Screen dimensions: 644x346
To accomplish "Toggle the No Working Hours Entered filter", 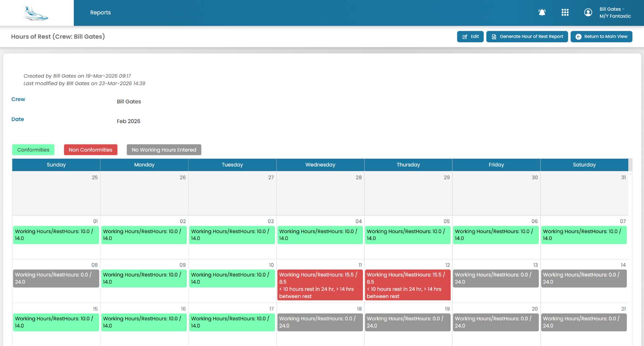I will coord(164,150).
